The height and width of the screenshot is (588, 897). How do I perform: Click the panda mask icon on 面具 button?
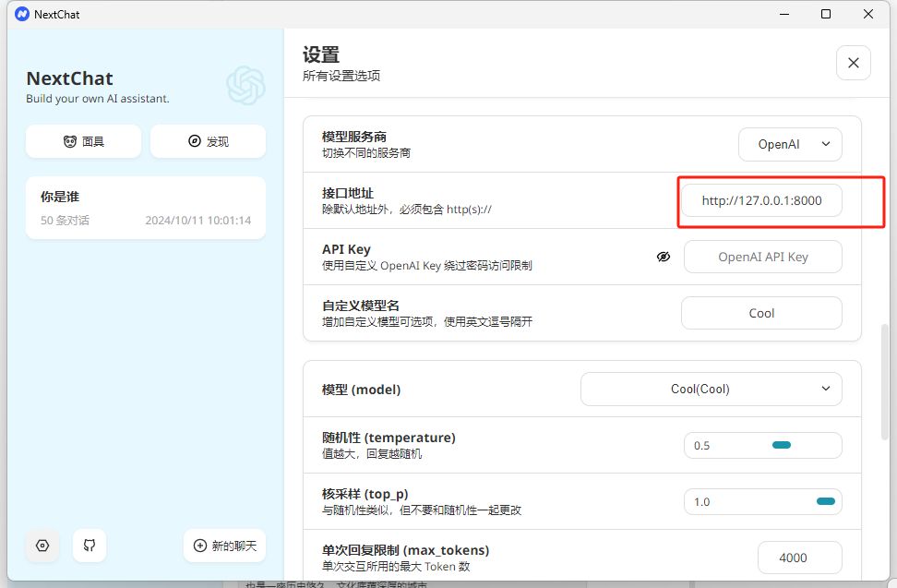70,141
